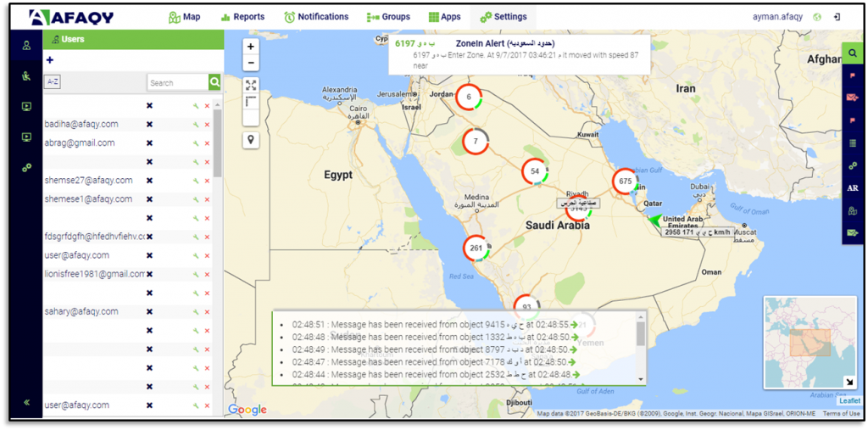Collapse the minimap with arrow button
Image resolution: width=868 pixels, height=430 pixels.
[848, 382]
